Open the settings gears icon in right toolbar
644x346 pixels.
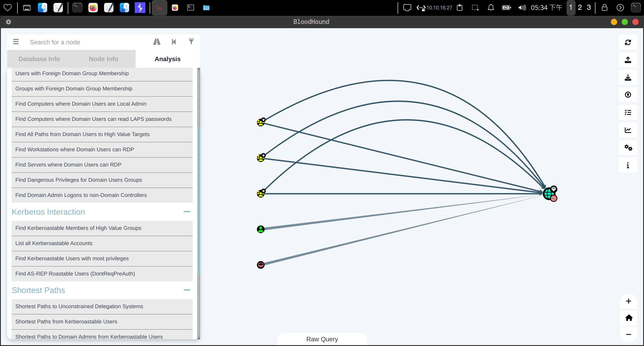[x=628, y=148]
